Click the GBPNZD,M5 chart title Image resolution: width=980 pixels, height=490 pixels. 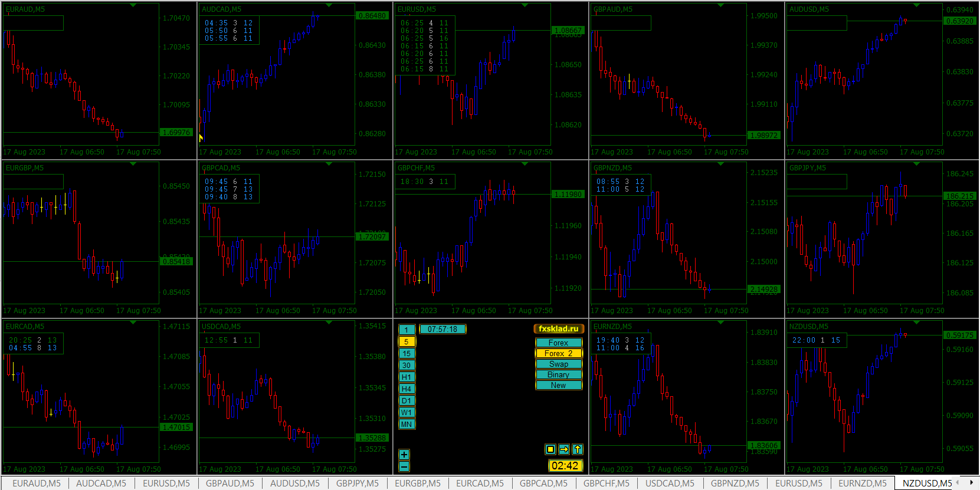click(x=612, y=168)
